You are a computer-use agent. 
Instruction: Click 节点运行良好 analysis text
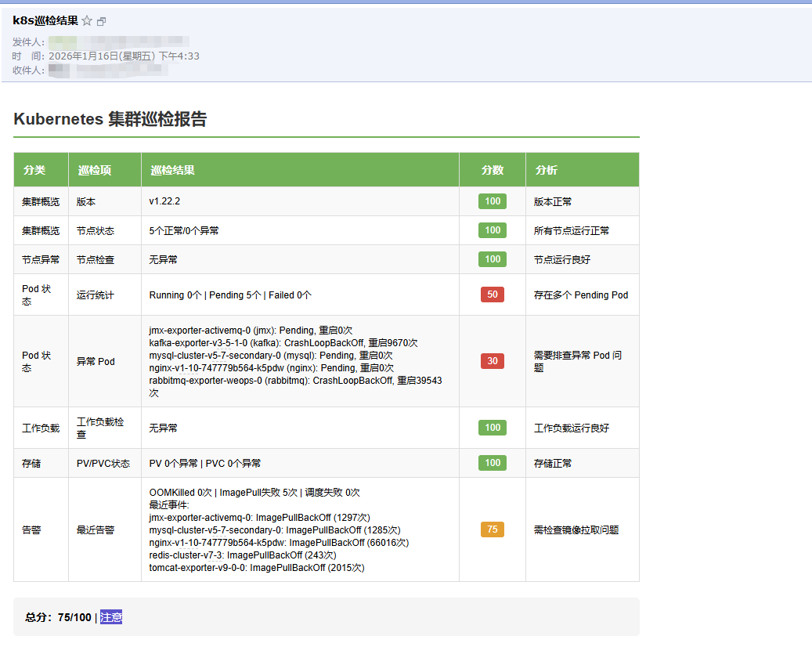(x=562, y=259)
